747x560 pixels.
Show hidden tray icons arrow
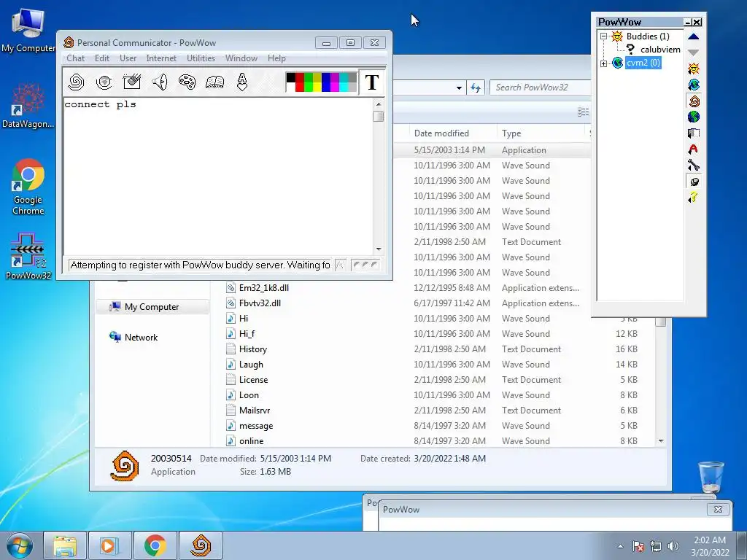[620, 546]
